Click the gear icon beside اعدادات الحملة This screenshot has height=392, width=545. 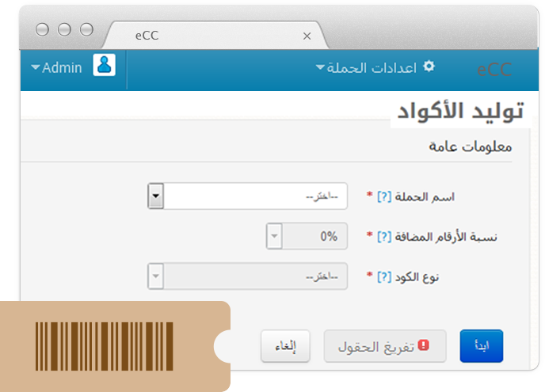429,67
